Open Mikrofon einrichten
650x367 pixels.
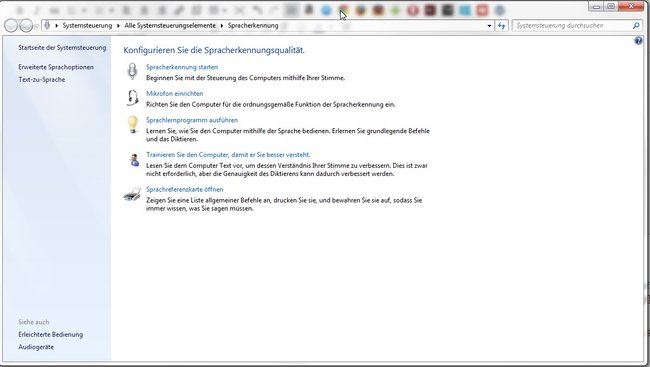(x=175, y=94)
